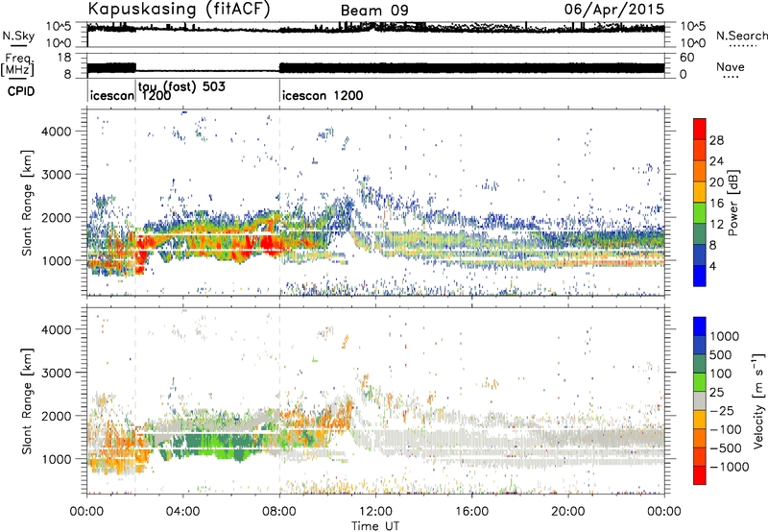Click the dashed 02:00 marker in the velocity panel
768x532 pixels.
[x=135, y=401]
